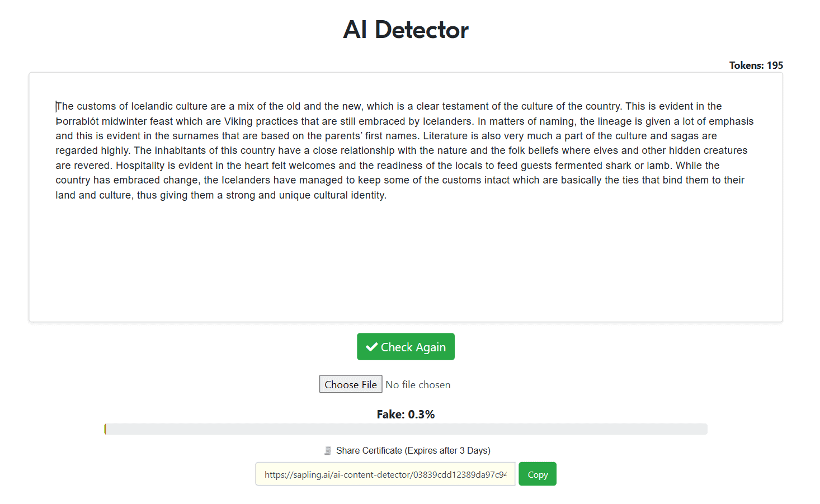
Task: Click the word 'Þorrablót' in the text
Action: 77,121
